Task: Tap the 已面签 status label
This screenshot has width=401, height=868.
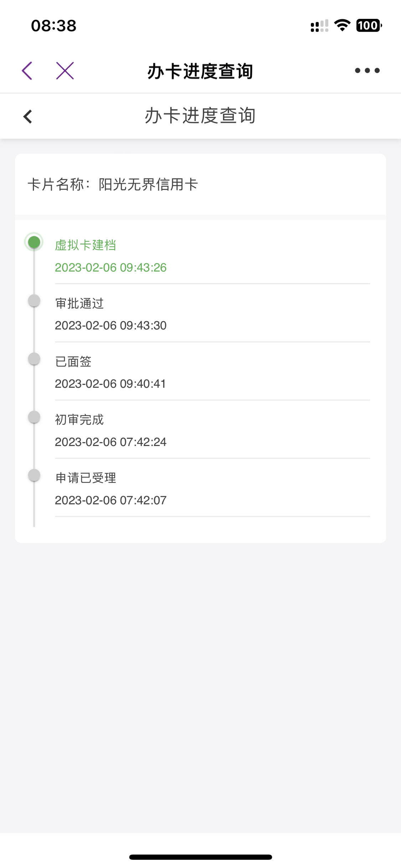Action: click(73, 361)
